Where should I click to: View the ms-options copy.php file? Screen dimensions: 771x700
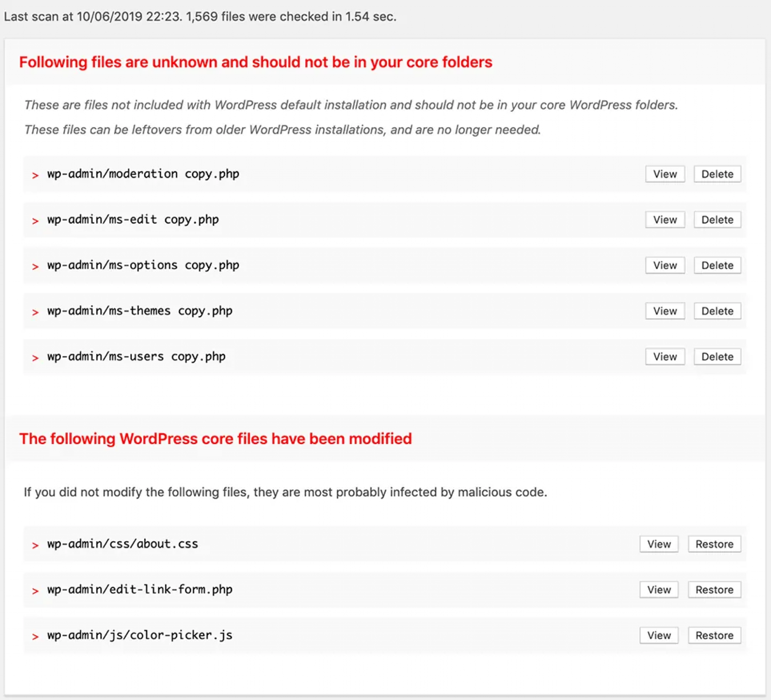[665, 265]
